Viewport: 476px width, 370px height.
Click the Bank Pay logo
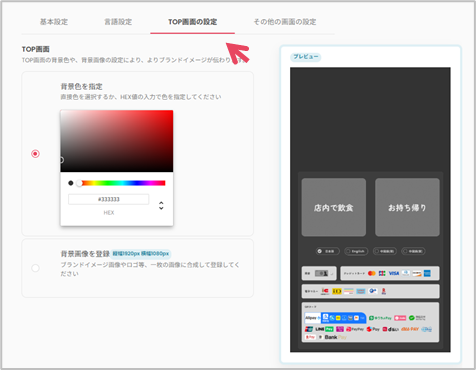pyautogui.click(x=333, y=337)
